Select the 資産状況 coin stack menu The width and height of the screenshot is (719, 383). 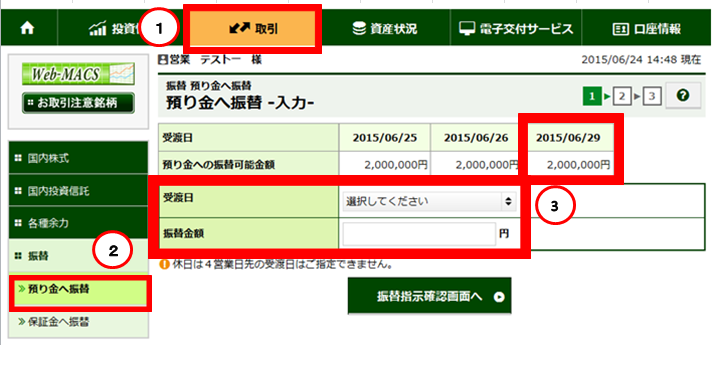coord(385,28)
